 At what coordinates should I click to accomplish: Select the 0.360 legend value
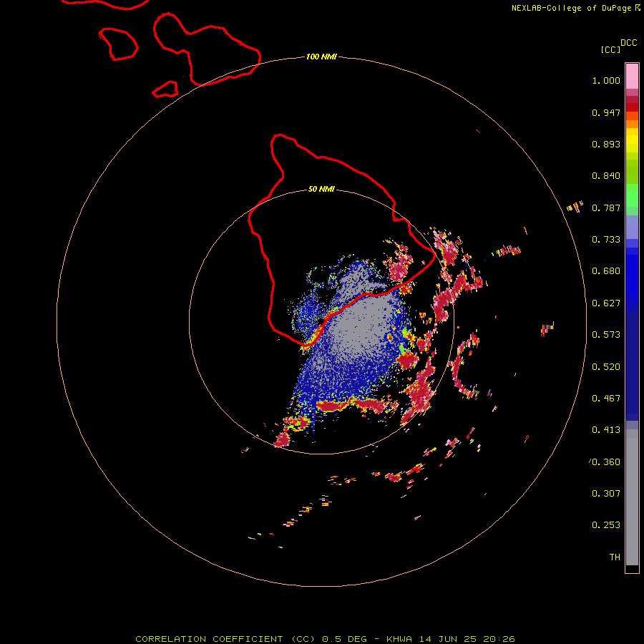pyautogui.click(x=606, y=462)
